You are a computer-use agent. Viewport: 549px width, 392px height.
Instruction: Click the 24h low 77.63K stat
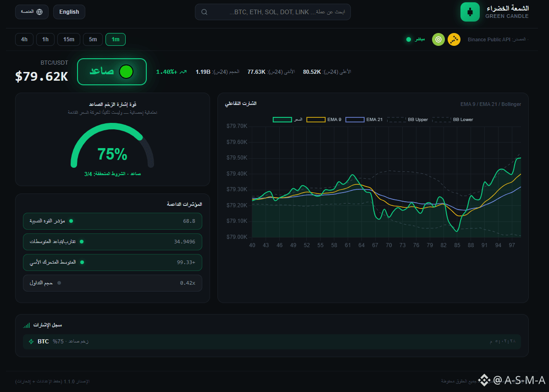pos(271,72)
